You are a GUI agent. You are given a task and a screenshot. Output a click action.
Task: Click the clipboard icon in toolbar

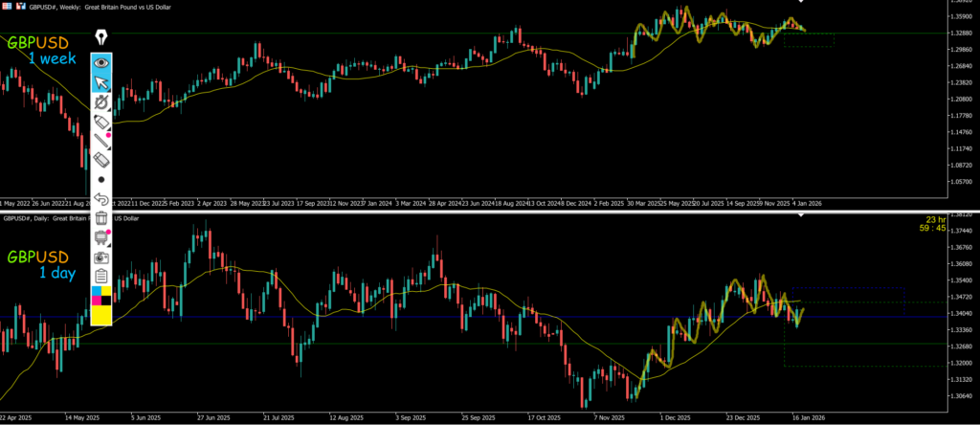101,276
